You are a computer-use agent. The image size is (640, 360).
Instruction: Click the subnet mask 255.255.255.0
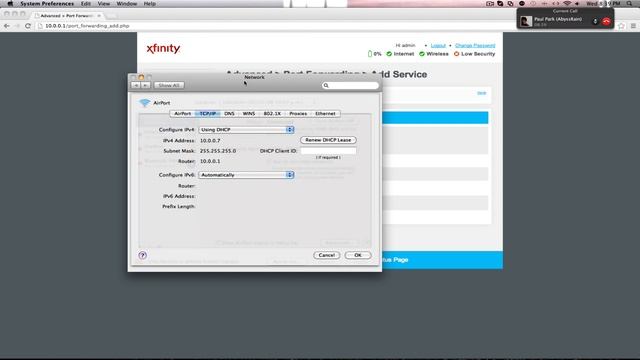218,151
